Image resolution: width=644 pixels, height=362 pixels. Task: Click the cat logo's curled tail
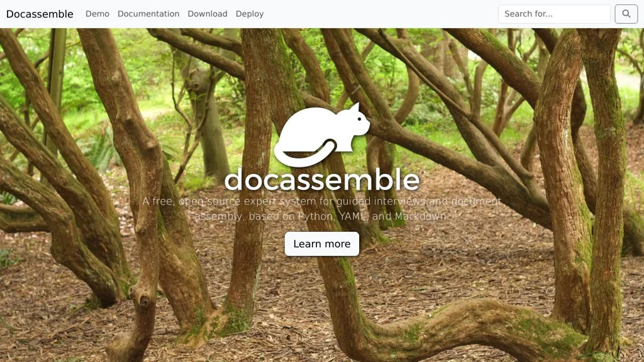coord(305,154)
